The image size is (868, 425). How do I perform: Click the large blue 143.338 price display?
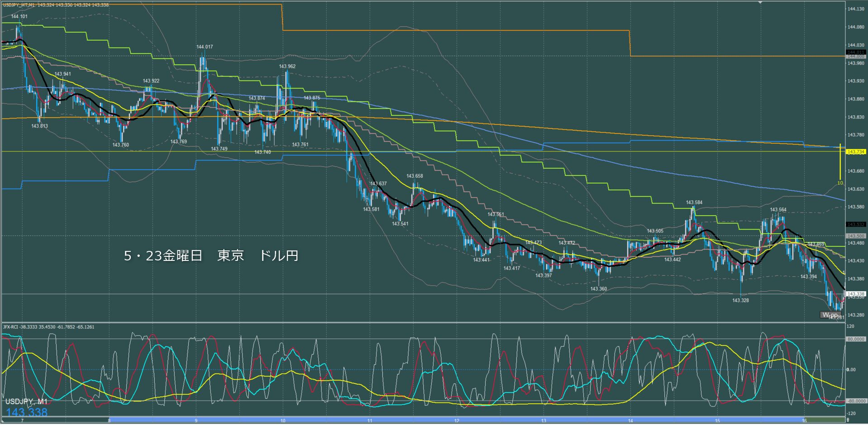(x=27, y=412)
